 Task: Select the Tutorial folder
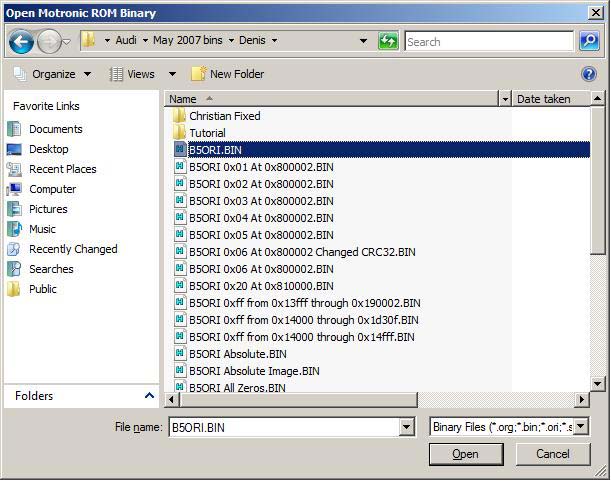[x=207, y=133]
